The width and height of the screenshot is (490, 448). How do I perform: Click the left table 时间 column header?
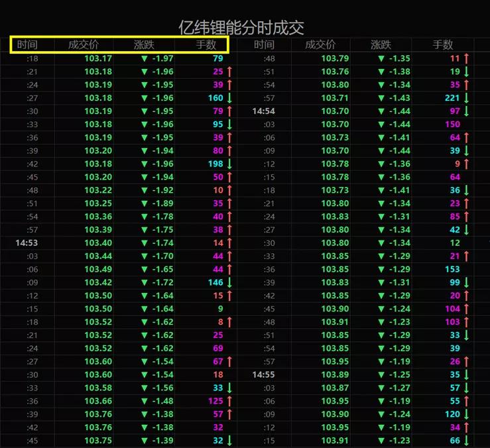click(x=27, y=44)
